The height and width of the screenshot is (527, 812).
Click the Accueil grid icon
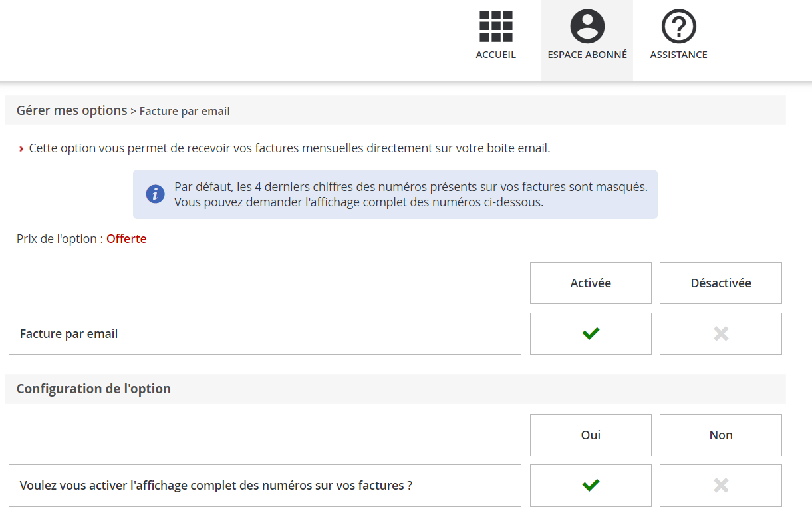point(495,27)
